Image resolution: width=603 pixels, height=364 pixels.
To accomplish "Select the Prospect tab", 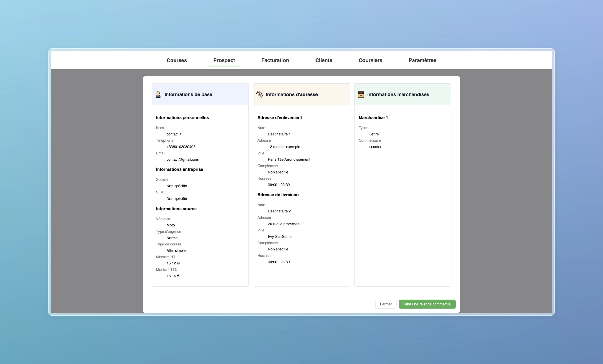I will tap(224, 60).
